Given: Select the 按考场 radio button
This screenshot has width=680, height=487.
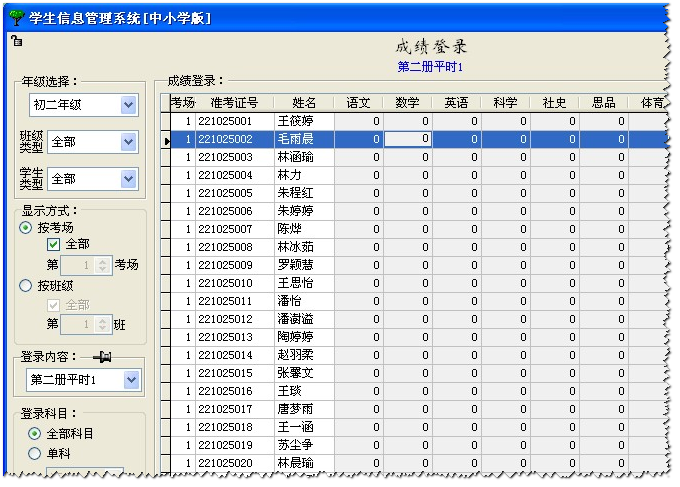Looking at the screenshot, I should click(26, 227).
